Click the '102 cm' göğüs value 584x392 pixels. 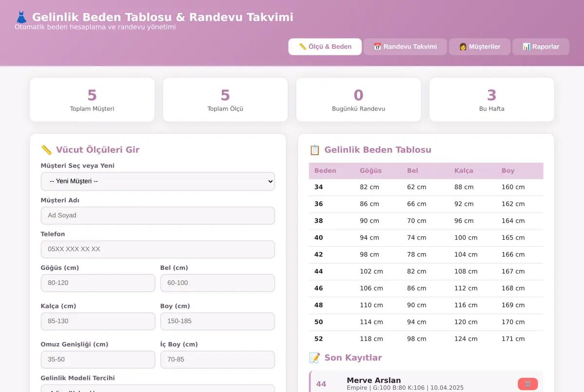click(371, 271)
